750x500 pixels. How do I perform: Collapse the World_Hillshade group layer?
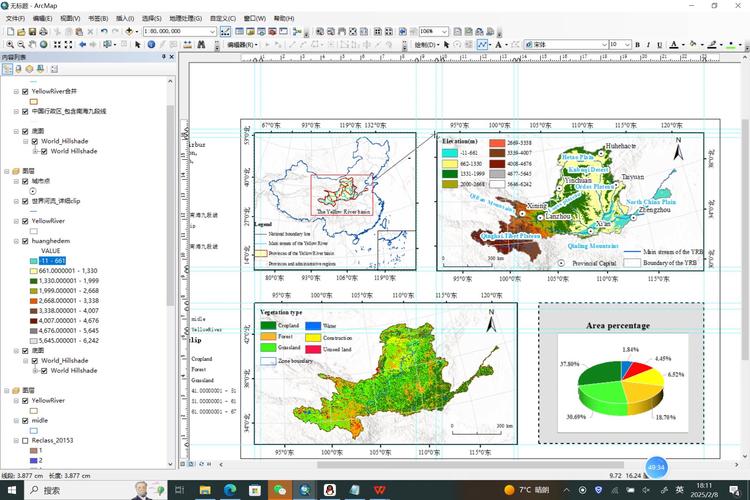(25, 141)
